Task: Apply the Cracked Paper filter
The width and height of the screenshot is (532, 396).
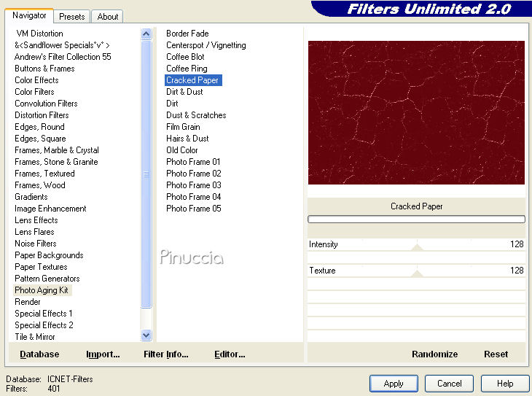Action: pos(394,384)
